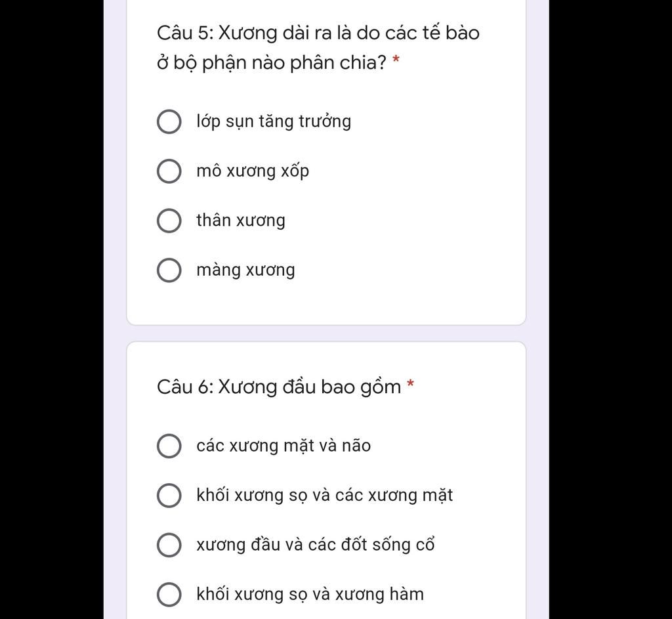The image size is (672, 619).
Task: Click khối xương sọ và các xương mặt text
Action: pos(324,496)
